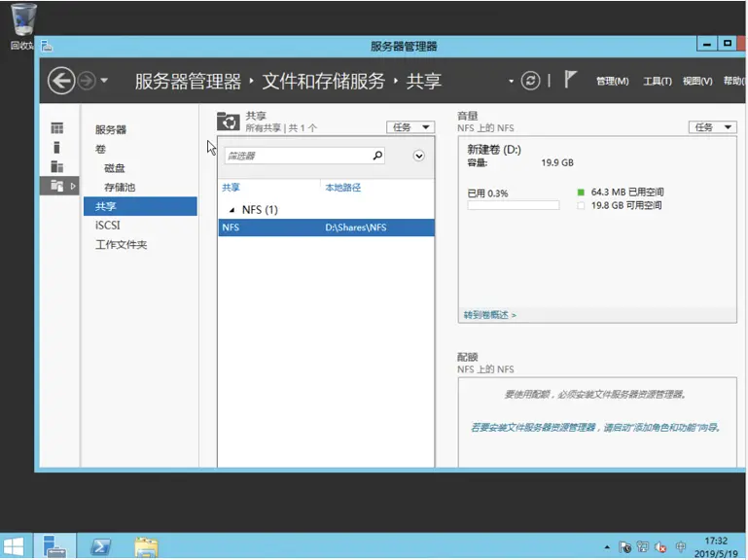Click the Server Manager title bar icon

tap(47, 46)
